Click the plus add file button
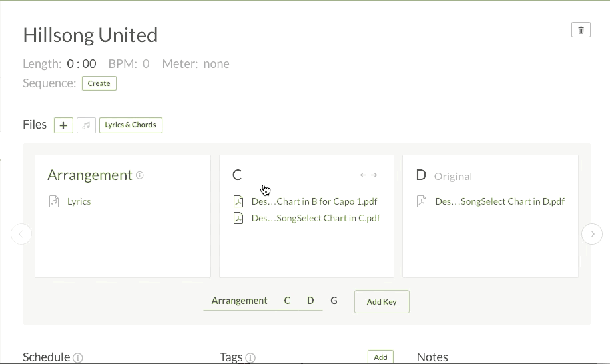This screenshot has width=610, height=364. pyautogui.click(x=63, y=125)
